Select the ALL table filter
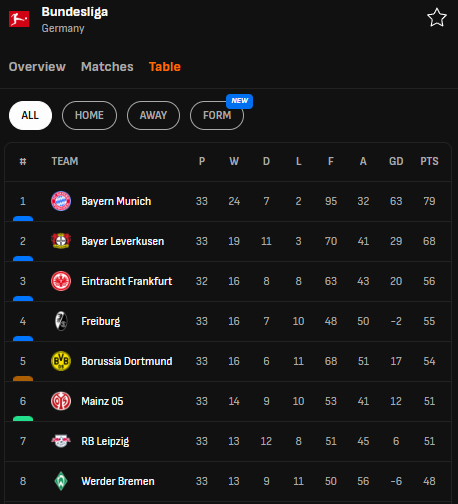Image resolution: width=458 pixels, height=504 pixels. (30, 115)
